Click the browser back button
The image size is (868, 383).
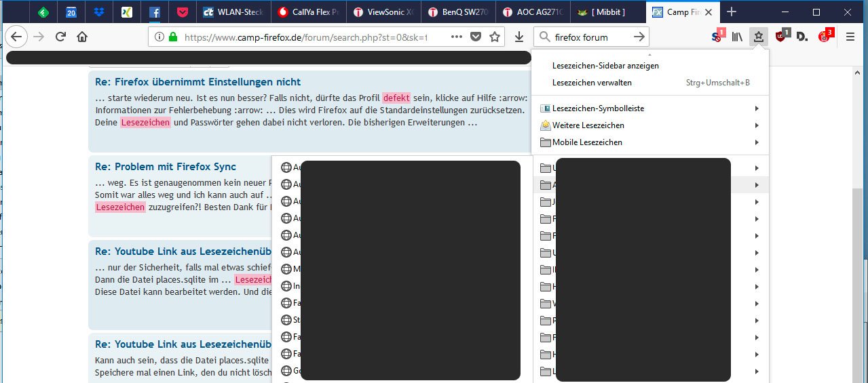tap(16, 37)
